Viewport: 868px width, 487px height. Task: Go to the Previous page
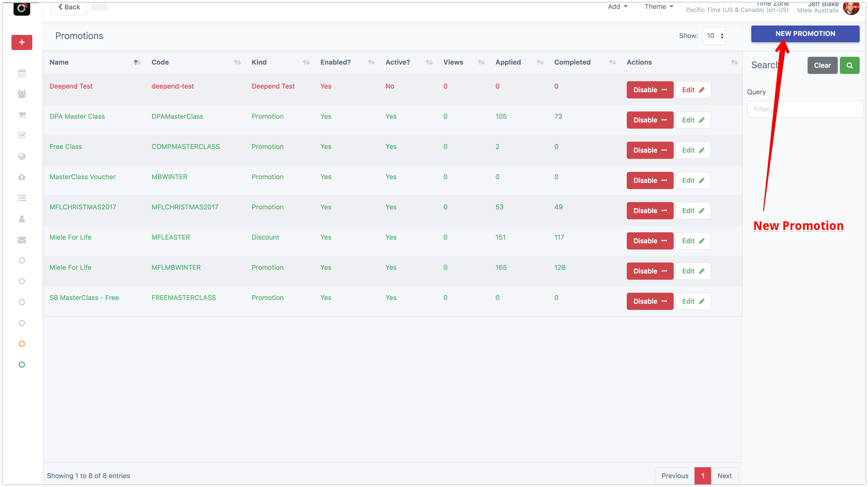675,476
